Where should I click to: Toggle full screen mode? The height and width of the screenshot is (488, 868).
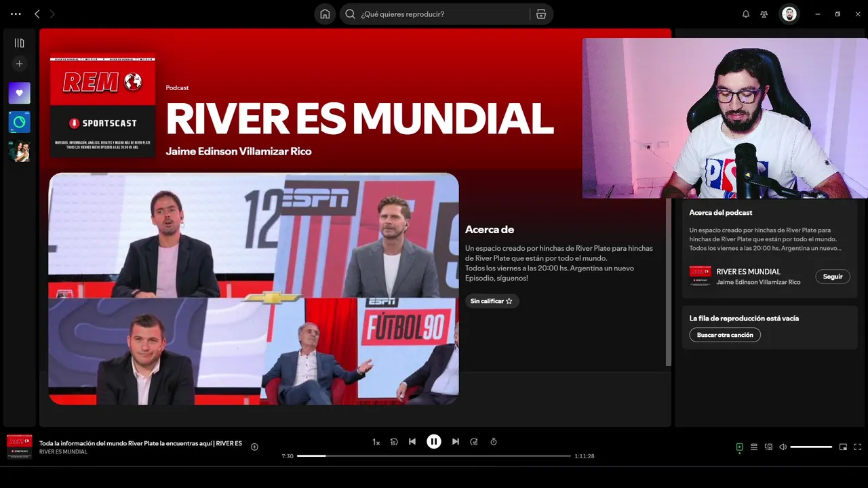click(x=858, y=447)
